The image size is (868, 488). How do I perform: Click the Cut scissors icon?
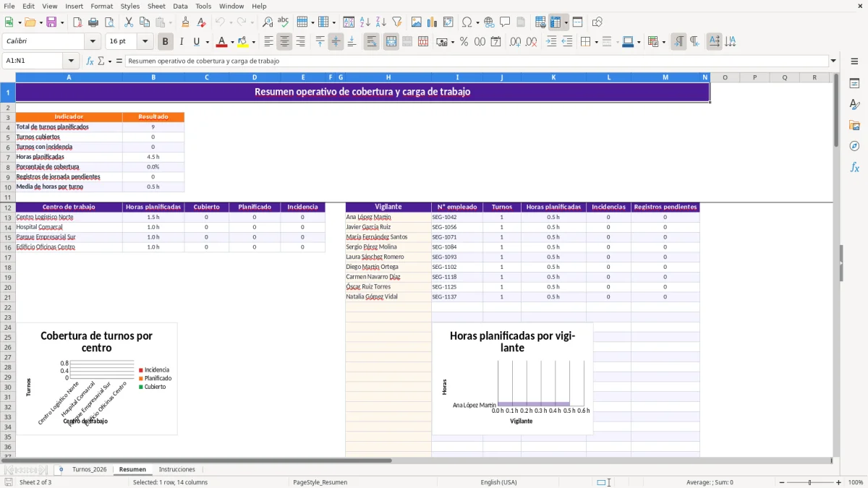(129, 22)
